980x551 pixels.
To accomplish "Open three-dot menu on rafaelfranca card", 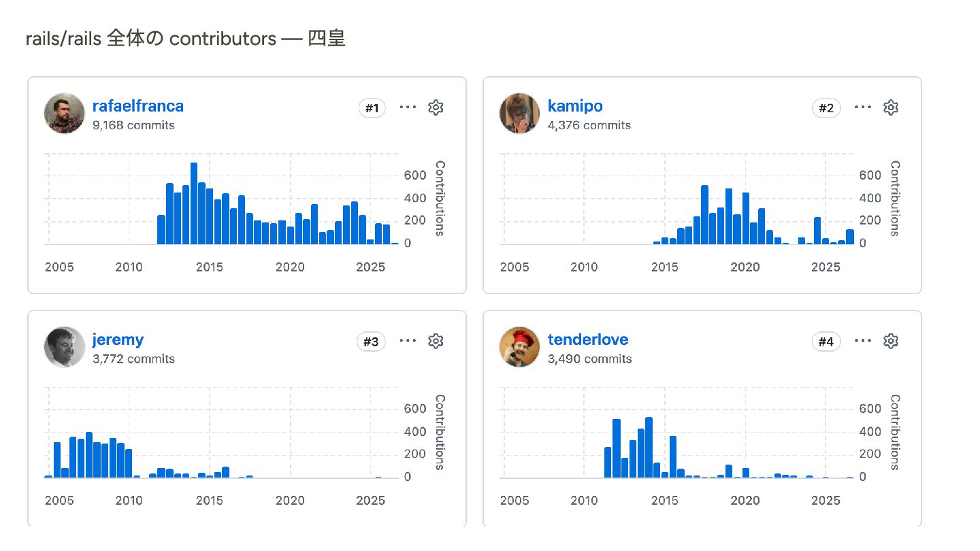I will (x=408, y=107).
